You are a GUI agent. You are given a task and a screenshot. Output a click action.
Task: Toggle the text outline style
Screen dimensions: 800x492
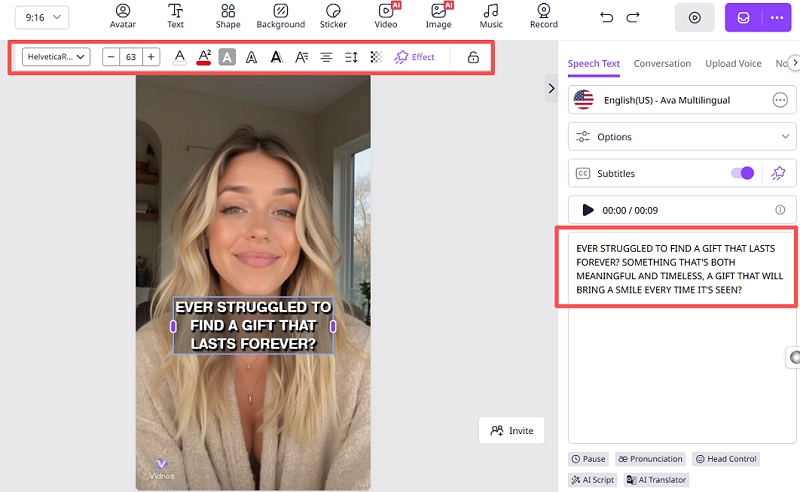[251, 57]
